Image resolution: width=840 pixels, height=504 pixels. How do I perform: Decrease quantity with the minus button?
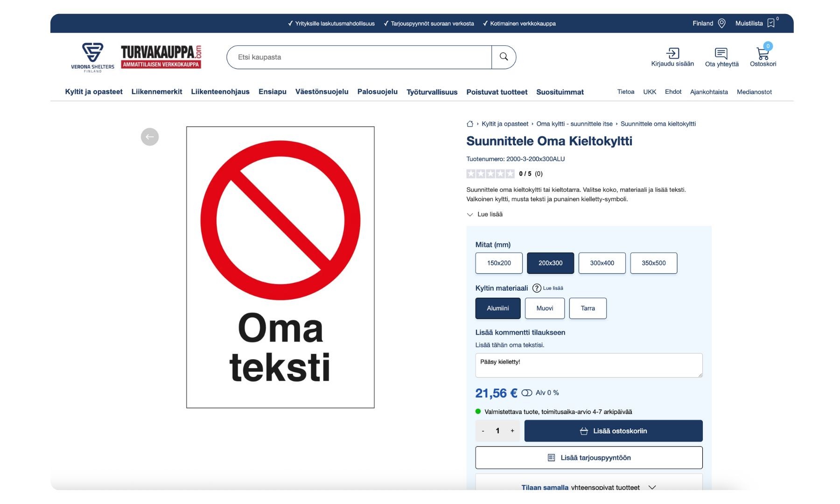(x=483, y=431)
